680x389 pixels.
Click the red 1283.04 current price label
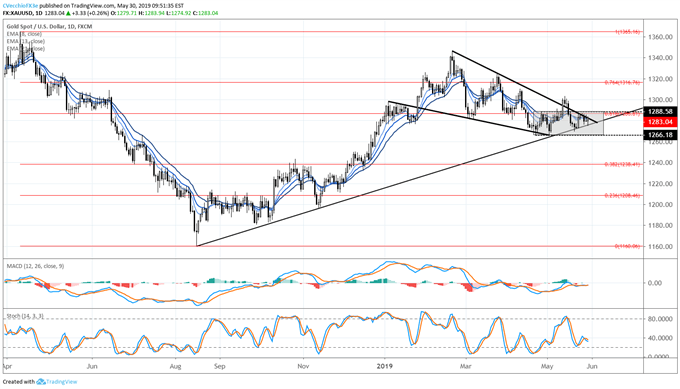click(x=660, y=122)
